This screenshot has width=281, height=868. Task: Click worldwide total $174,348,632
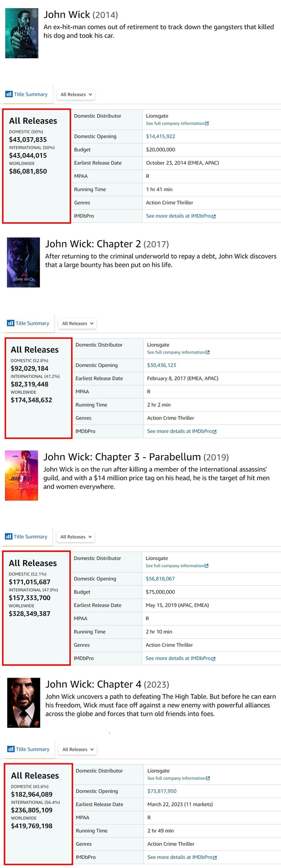[x=31, y=400]
